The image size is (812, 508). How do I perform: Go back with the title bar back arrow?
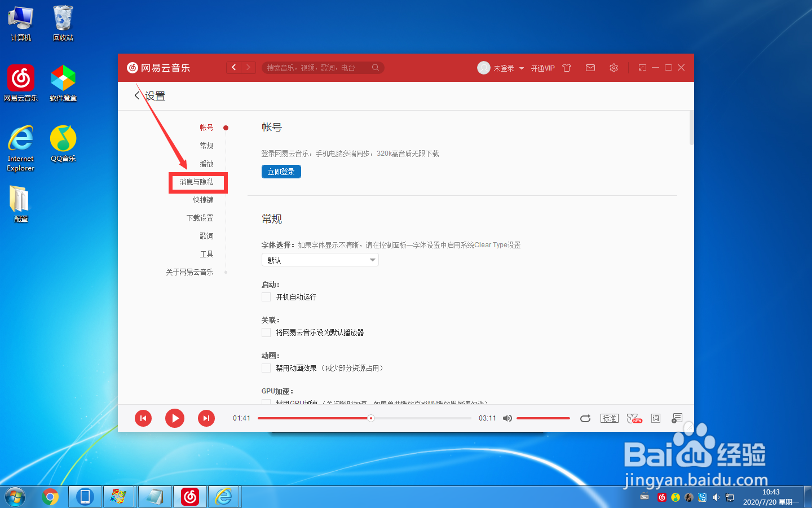point(234,68)
